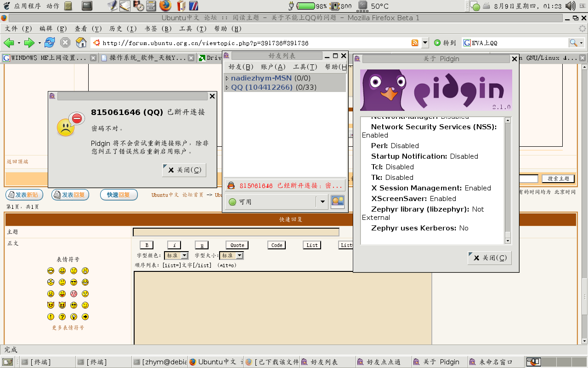
Task: Click the quick reply message text area
Action: (x=283, y=308)
